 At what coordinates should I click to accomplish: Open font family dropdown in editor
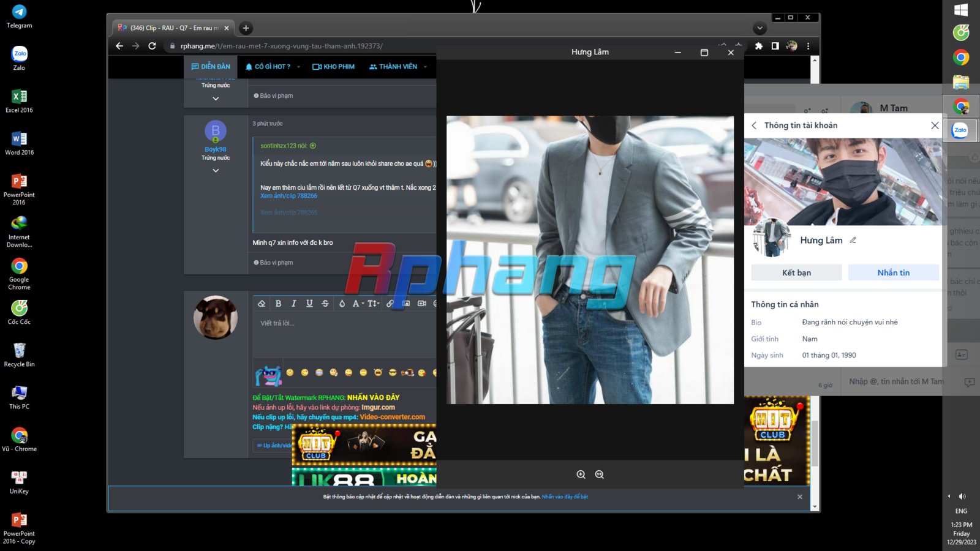(x=358, y=304)
